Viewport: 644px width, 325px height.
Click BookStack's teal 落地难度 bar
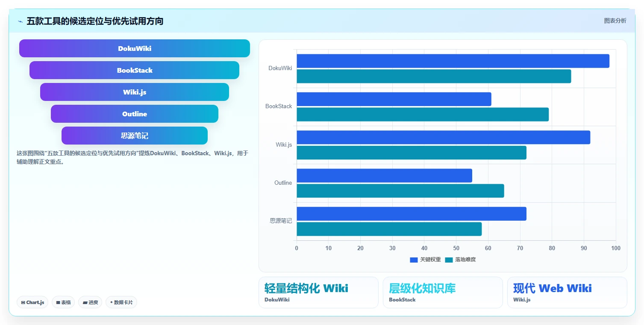pyautogui.click(x=423, y=114)
